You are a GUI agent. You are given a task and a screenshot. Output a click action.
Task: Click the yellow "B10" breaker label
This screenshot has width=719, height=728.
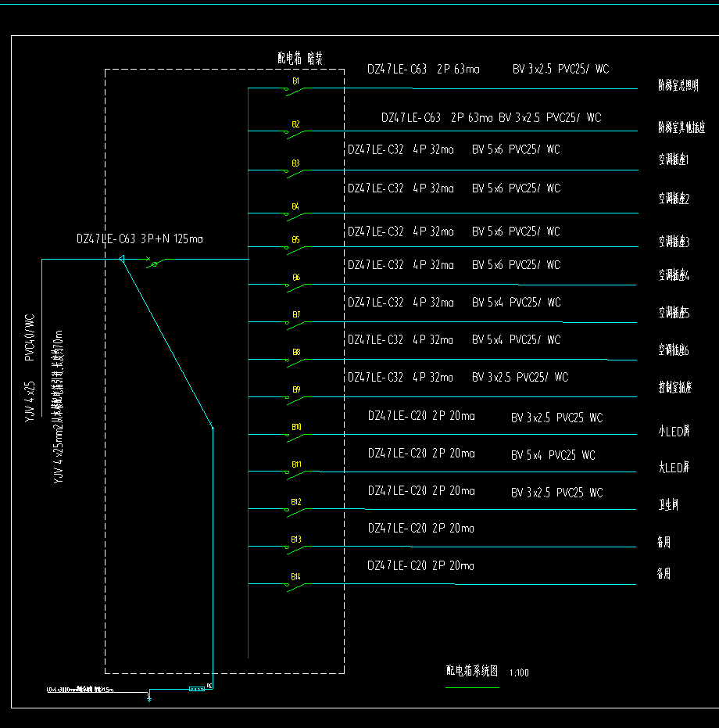(297, 427)
